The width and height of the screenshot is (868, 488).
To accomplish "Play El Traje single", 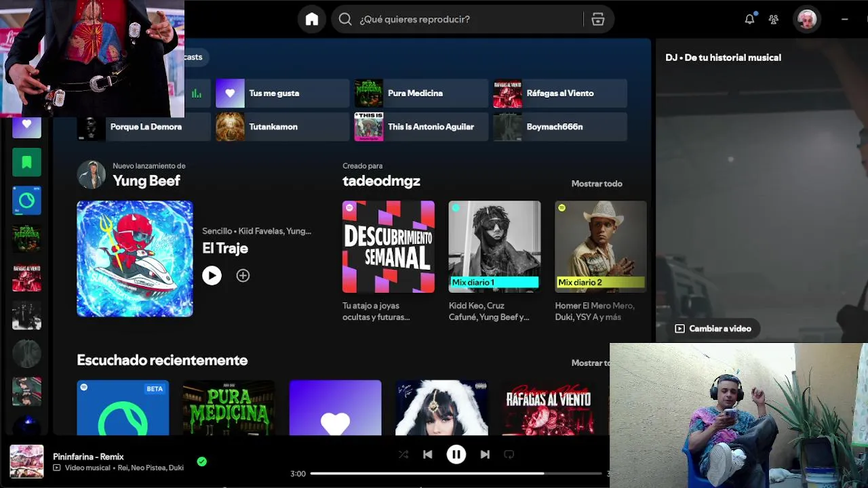I will point(212,275).
